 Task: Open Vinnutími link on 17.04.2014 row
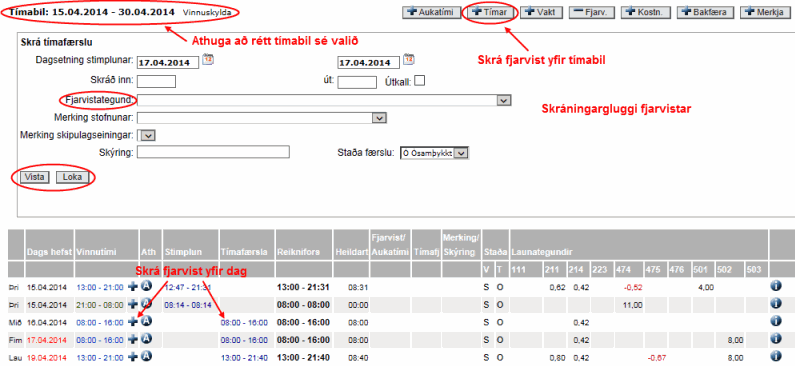pyautogui.click(x=100, y=340)
